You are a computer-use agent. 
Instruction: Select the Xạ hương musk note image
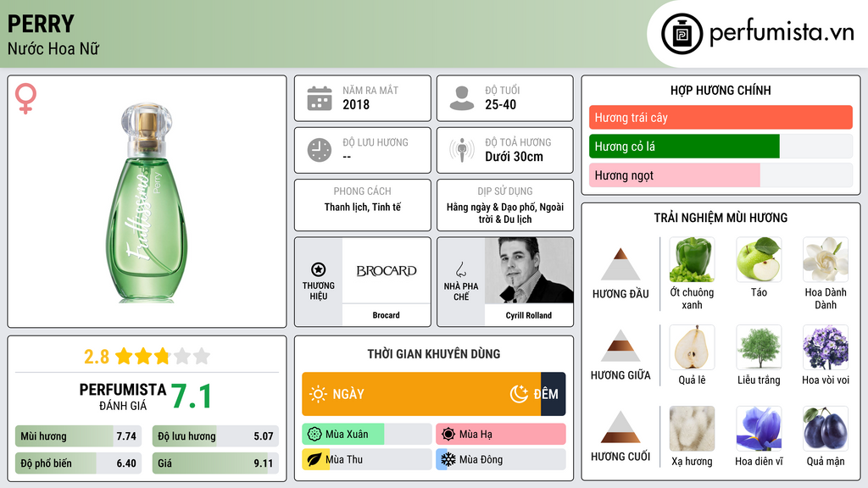[692, 429]
